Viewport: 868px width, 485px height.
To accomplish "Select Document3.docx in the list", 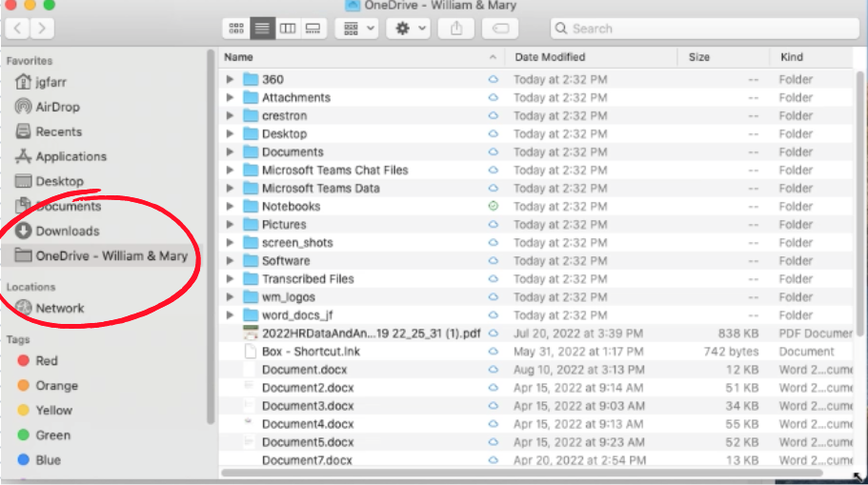I will coord(308,406).
